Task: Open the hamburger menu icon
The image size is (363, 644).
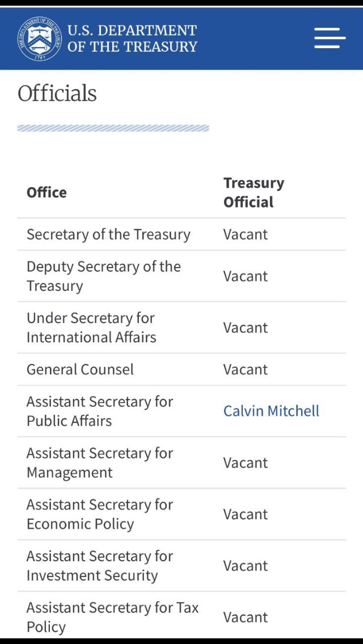Action: 330,38
